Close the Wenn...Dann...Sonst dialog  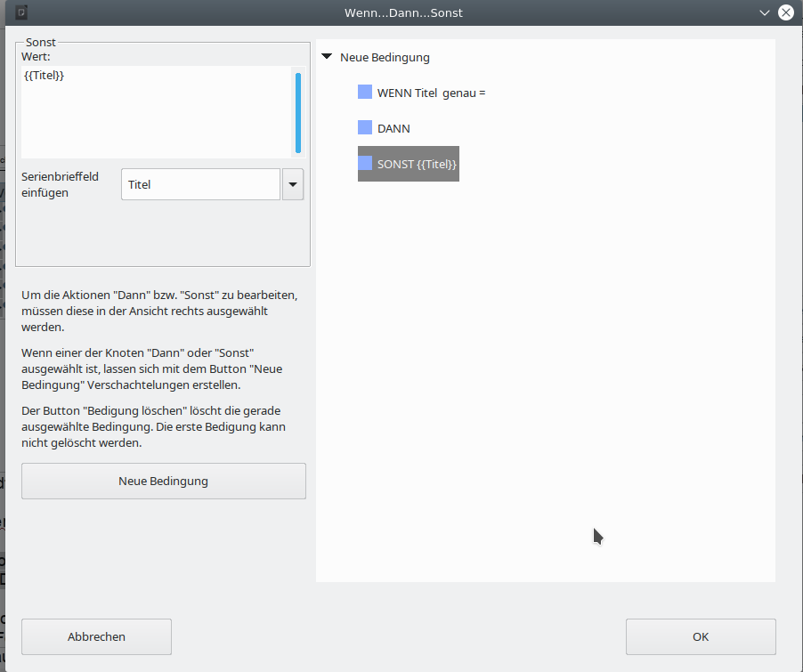pos(785,12)
